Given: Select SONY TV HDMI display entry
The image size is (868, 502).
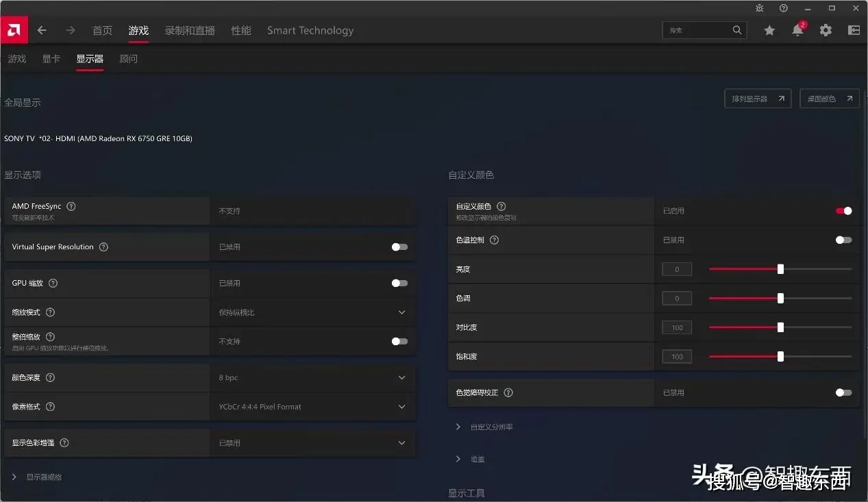Looking at the screenshot, I should (98, 138).
